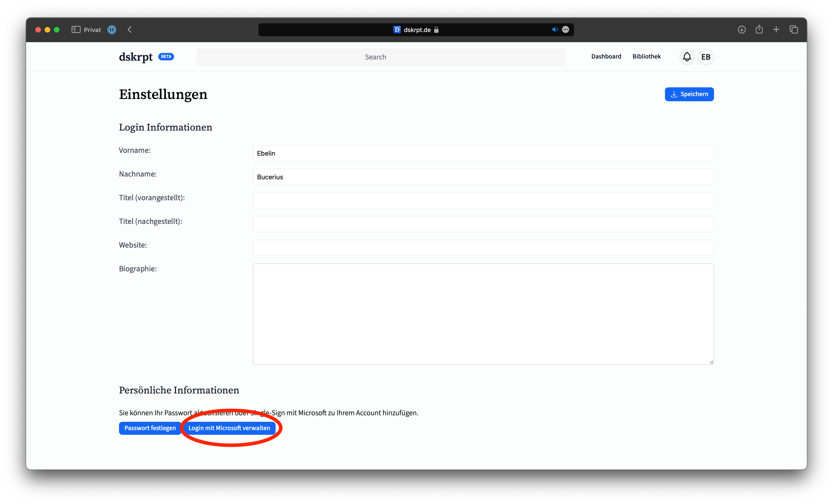Open the Dashboard nav item
Screen dimensions: 833x504
click(606, 56)
